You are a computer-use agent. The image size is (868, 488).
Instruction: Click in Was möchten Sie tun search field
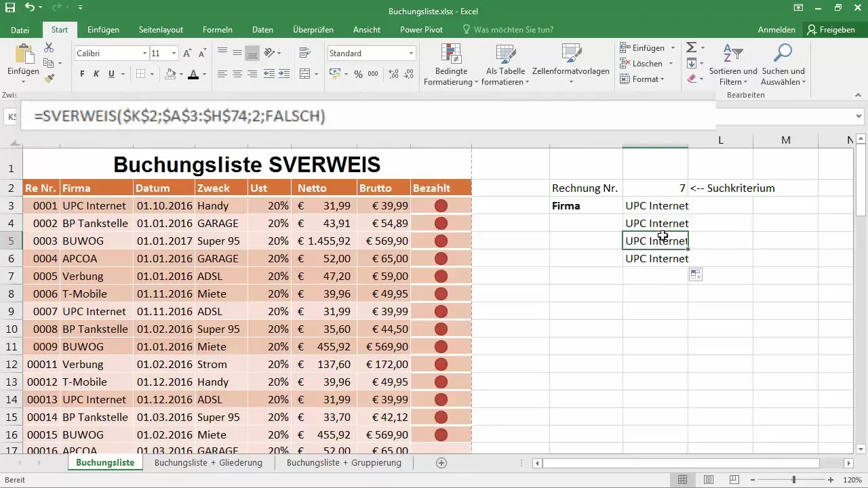point(513,30)
